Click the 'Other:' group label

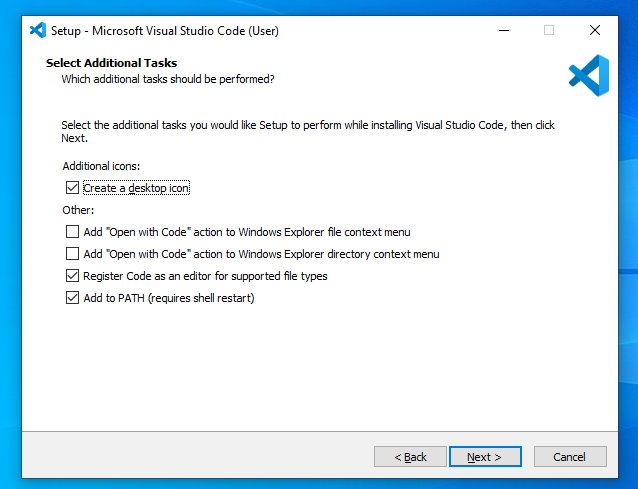coord(78,210)
